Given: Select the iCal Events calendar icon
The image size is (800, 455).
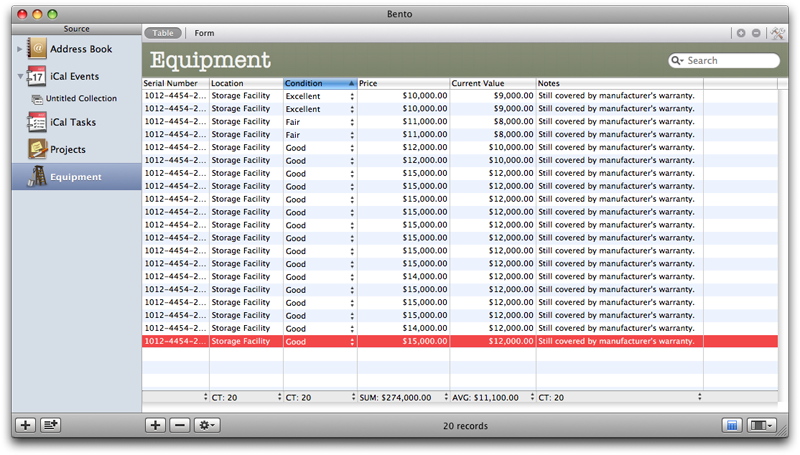Looking at the screenshot, I should click(37, 76).
